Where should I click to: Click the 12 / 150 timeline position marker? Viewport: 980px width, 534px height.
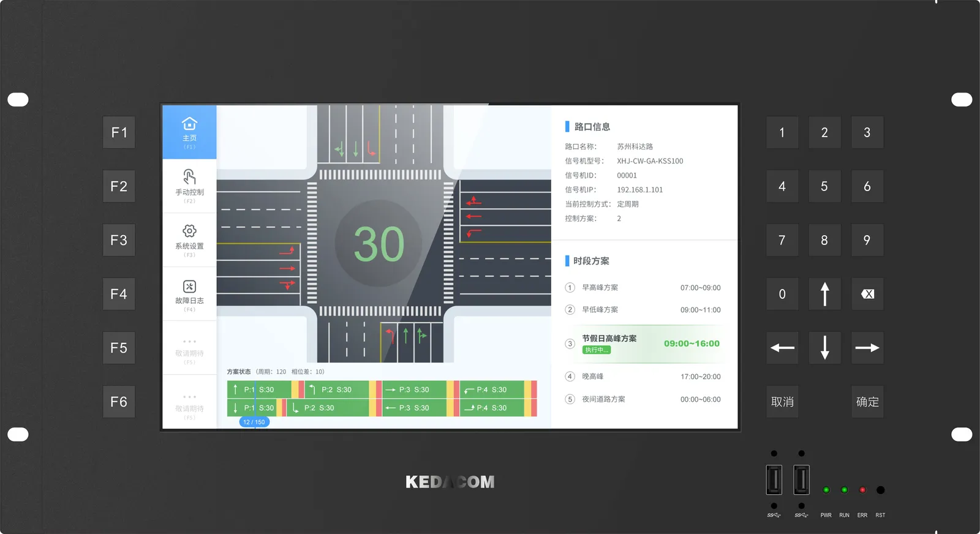254,422
